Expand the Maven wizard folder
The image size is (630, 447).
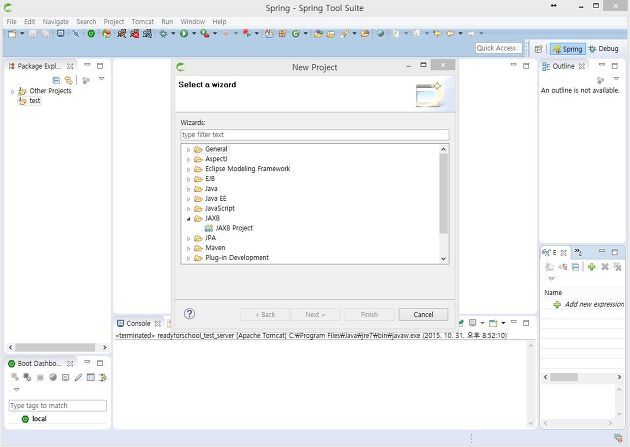188,248
